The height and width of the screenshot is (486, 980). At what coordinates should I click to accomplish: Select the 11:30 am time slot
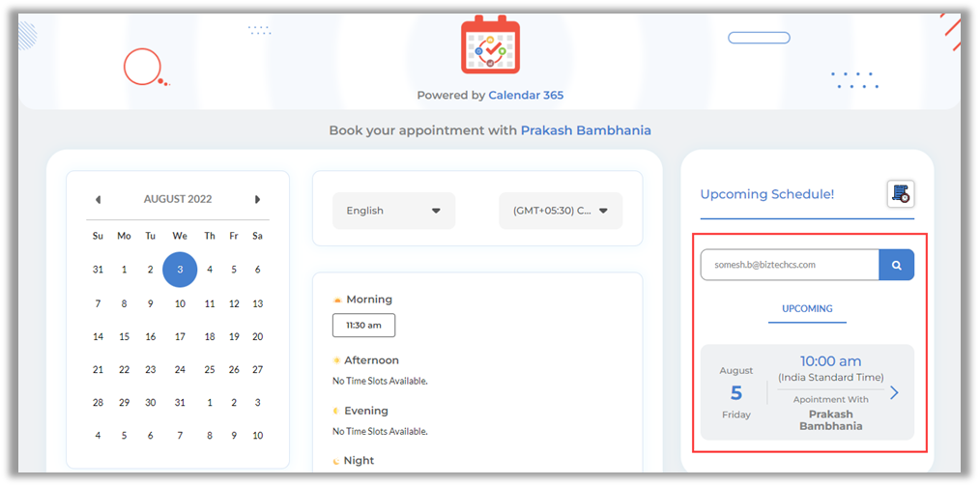pos(363,326)
